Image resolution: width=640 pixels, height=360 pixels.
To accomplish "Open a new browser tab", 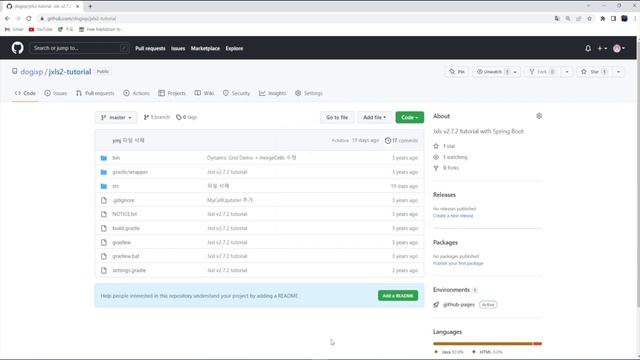I will [x=90, y=6].
